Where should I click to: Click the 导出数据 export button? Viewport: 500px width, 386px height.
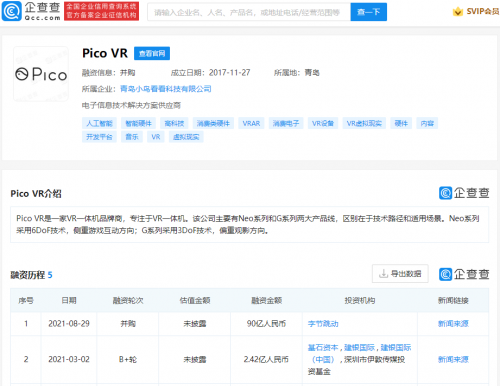[400, 274]
